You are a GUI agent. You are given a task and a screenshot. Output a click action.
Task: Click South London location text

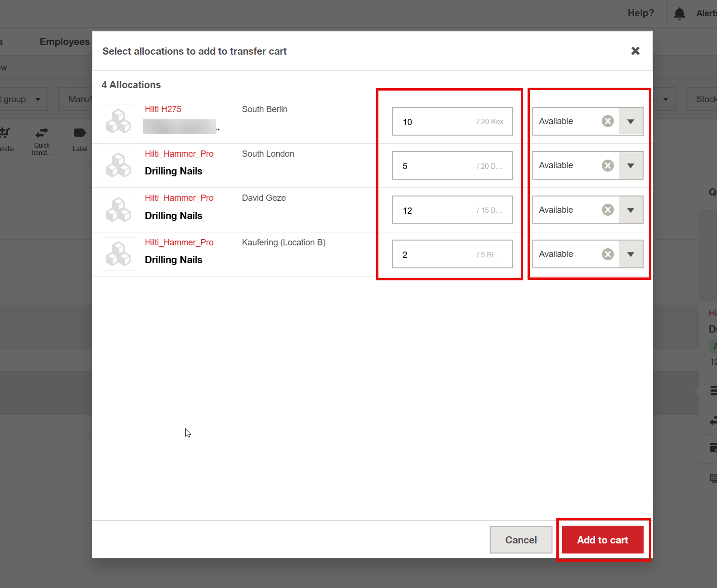[x=268, y=154]
